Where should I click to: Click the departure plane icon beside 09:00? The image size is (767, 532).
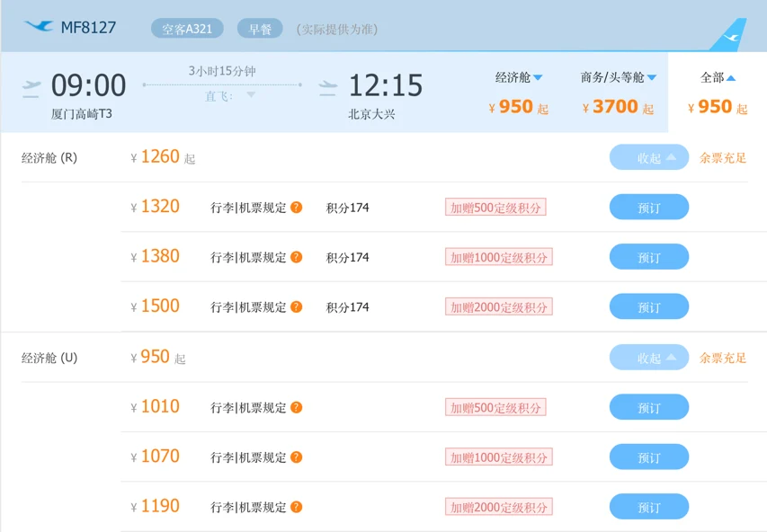[x=31, y=89]
